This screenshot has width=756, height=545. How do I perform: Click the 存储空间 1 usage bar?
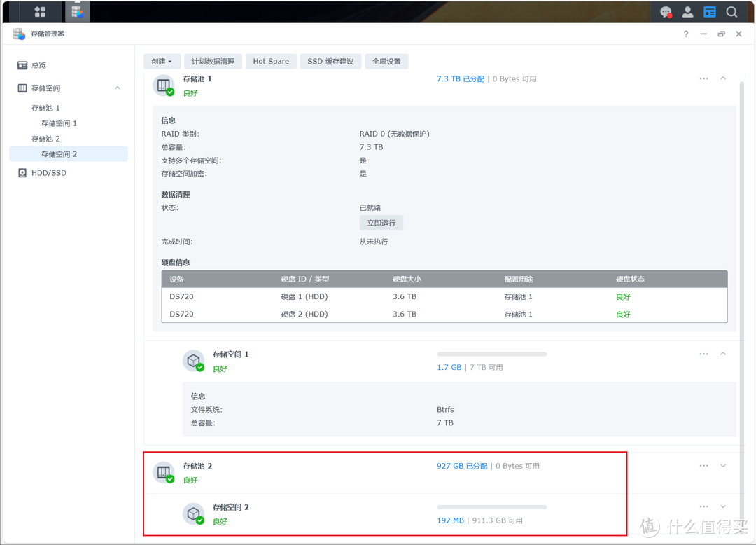coord(491,354)
